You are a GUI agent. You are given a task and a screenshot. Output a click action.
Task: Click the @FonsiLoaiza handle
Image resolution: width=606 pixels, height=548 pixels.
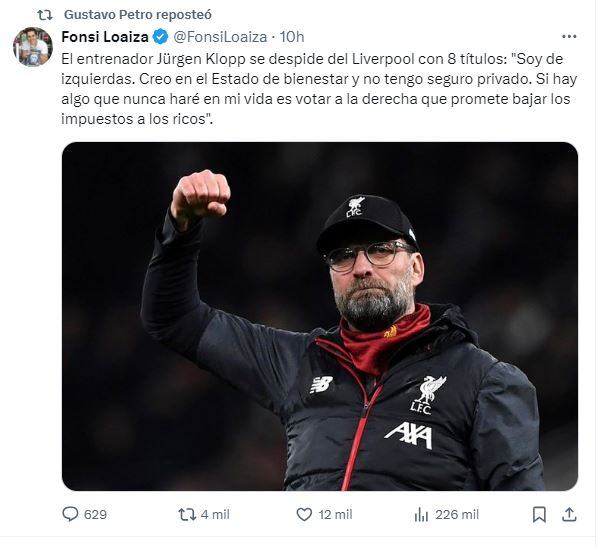(222, 37)
